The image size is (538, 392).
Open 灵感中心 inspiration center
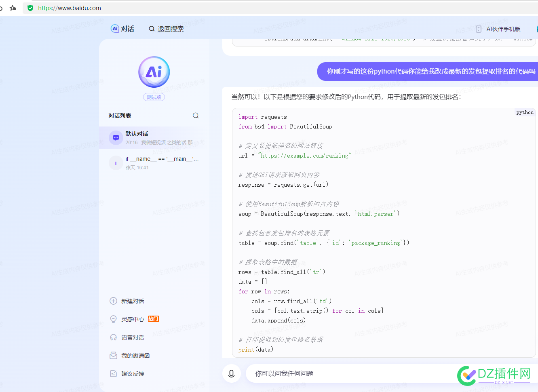coord(133,319)
